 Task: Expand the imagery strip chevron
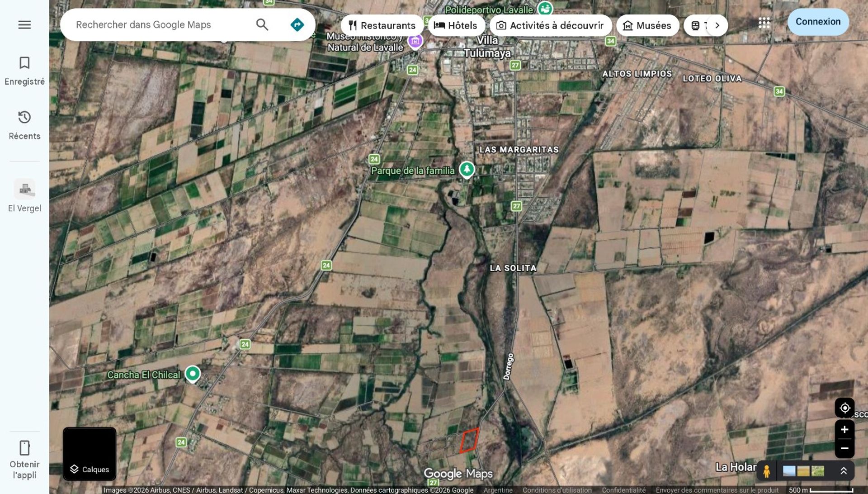coord(844,471)
